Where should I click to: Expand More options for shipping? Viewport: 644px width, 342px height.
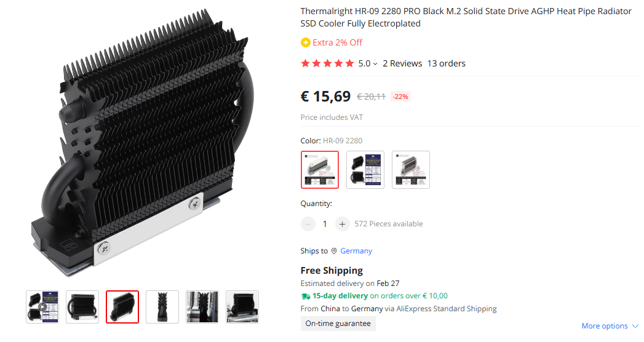610,326
